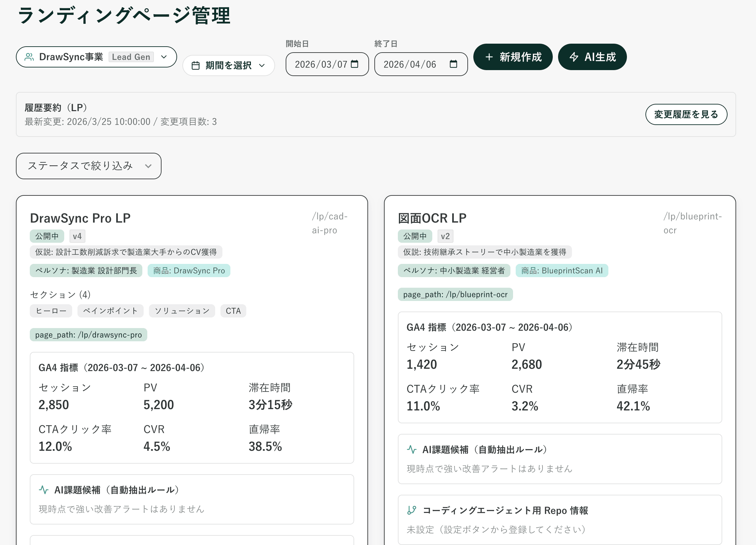
Task: Click the people icon in DrawSync事業 selector
Action: tap(30, 57)
